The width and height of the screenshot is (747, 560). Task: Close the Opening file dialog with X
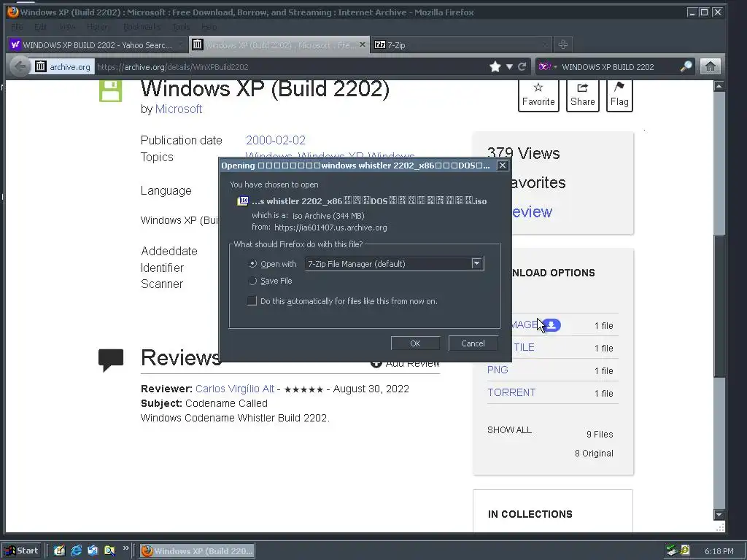[x=502, y=166]
